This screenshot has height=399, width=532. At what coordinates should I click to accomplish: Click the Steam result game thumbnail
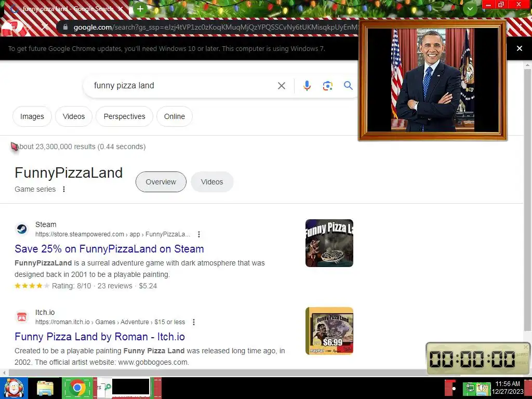[329, 243]
